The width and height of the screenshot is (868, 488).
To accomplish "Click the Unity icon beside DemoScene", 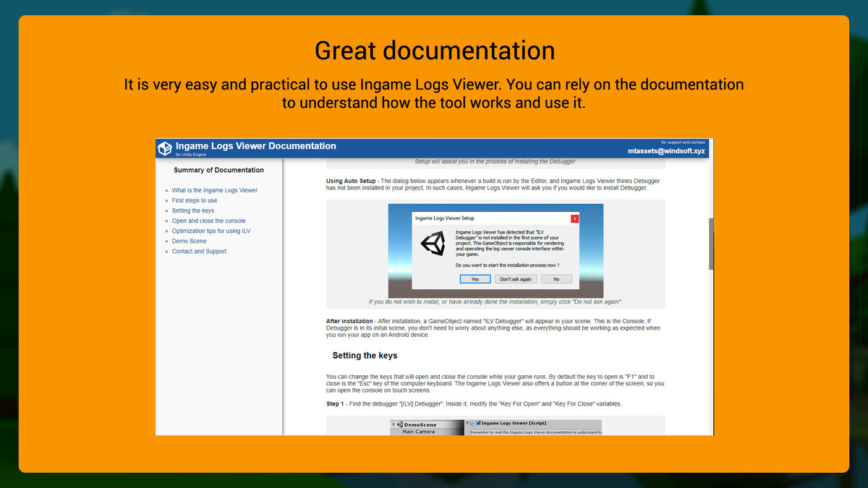I will point(401,424).
